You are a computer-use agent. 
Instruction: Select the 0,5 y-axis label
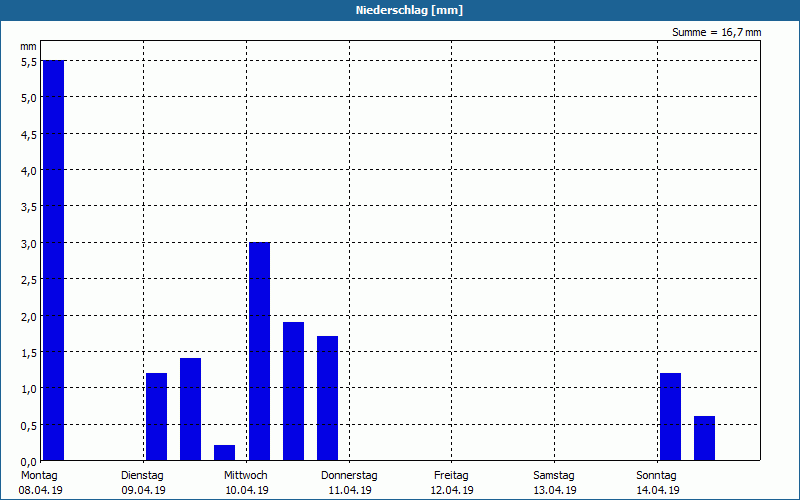point(29,426)
